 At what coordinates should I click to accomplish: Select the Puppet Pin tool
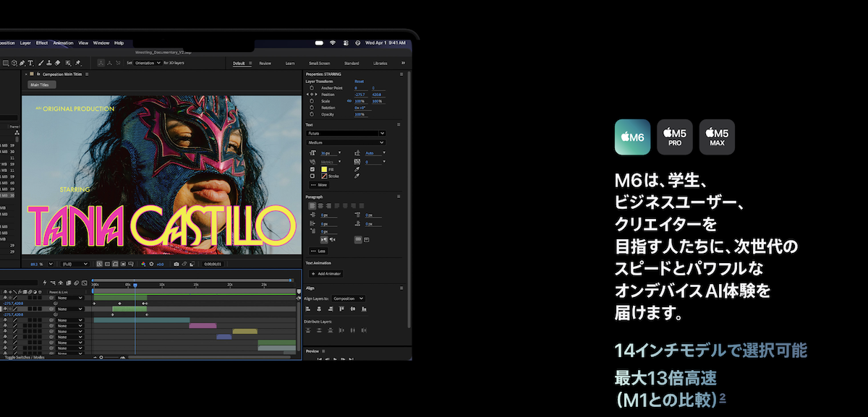pyautogui.click(x=77, y=63)
